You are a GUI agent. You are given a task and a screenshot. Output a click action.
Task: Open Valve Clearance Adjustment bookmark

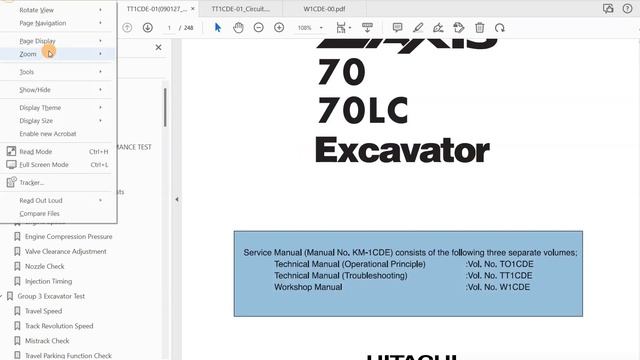65,251
